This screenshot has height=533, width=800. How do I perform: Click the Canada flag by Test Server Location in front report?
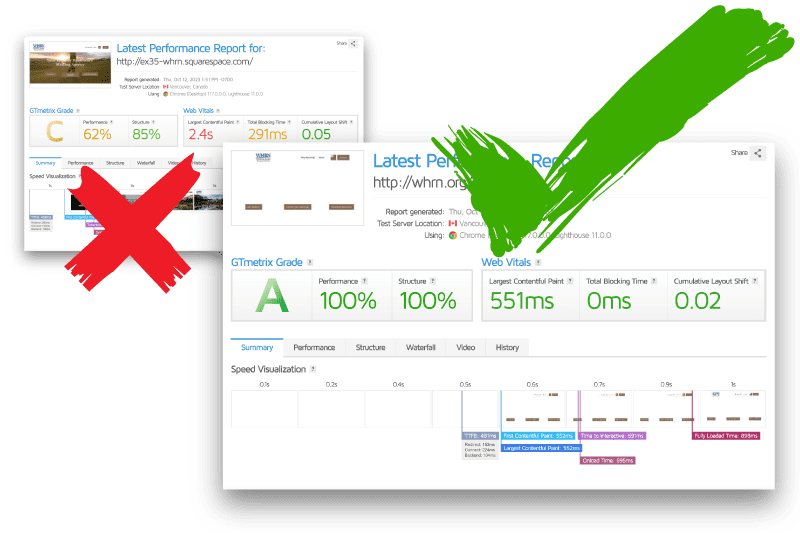[x=453, y=223]
